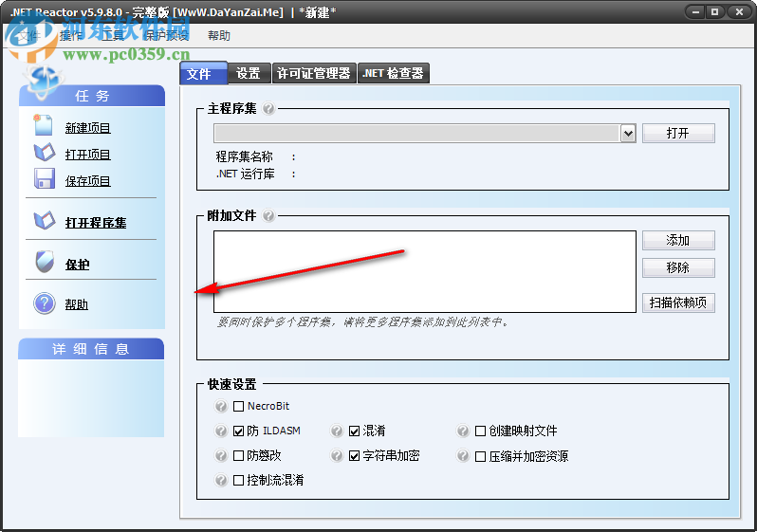This screenshot has height=532, width=757.
Task: Click the 保存项目 floppy disk icon
Action: [45, 178]
